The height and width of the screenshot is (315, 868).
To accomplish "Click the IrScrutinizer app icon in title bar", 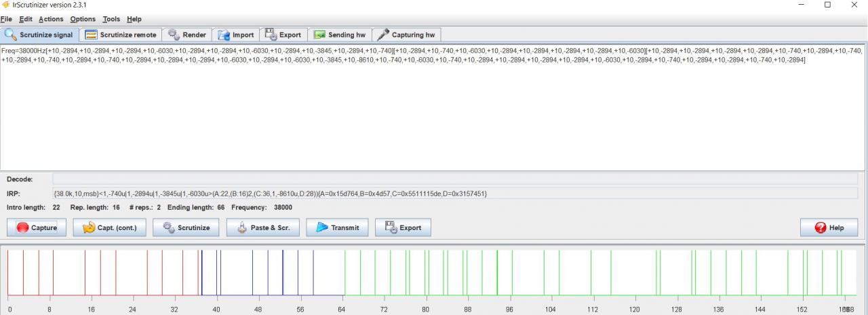I will 5,4.
